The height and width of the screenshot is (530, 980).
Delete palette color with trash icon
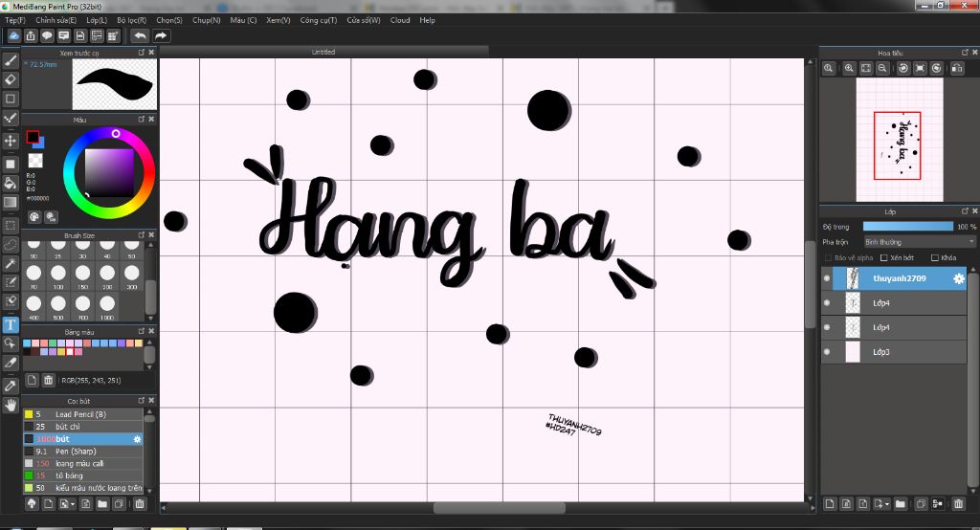point(48,380)
